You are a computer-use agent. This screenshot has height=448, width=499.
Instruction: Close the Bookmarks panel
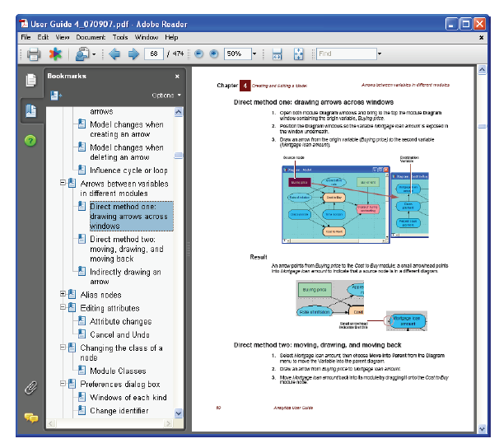[x=177, y=77]
